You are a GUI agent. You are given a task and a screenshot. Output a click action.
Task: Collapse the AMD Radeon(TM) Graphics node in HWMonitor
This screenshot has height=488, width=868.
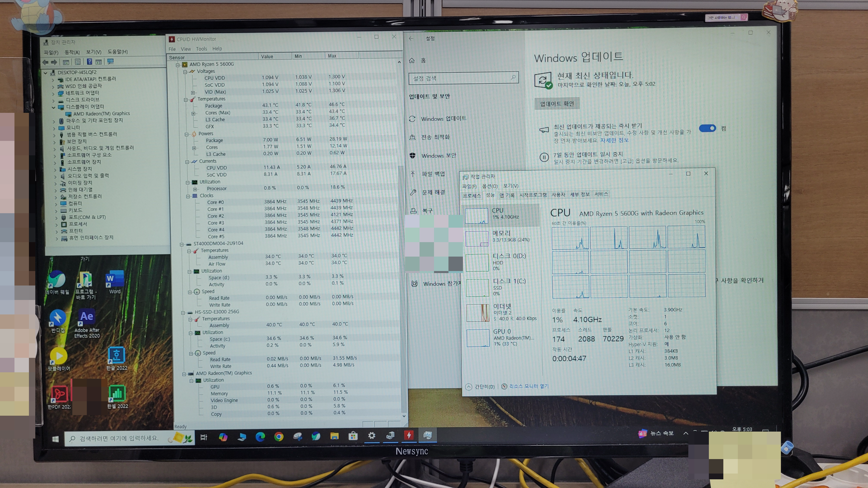tap(184, 374)
